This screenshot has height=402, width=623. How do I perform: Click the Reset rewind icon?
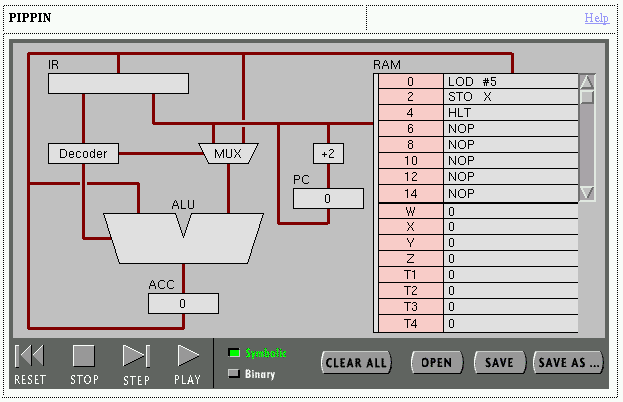tap(29, 356)
